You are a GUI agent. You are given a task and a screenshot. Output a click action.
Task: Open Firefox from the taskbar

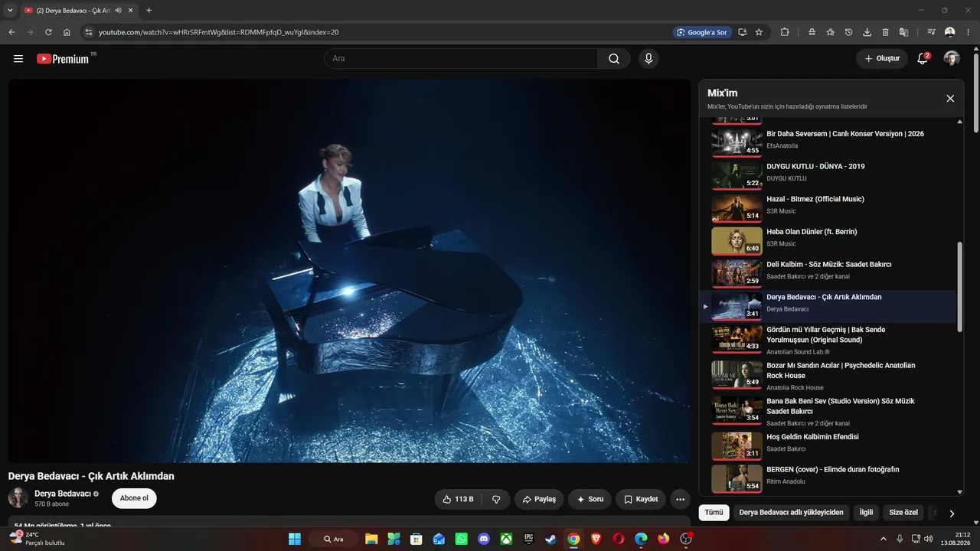pyautogui.click(x=664, y=539)
